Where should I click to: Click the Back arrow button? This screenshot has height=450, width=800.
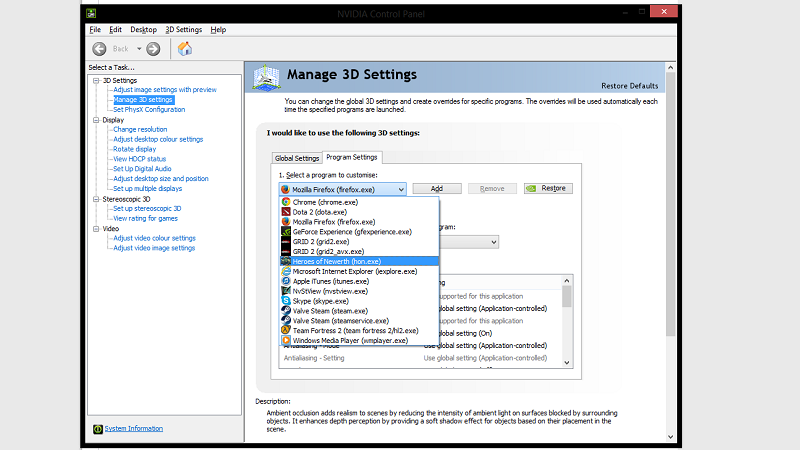coord(99,49)
